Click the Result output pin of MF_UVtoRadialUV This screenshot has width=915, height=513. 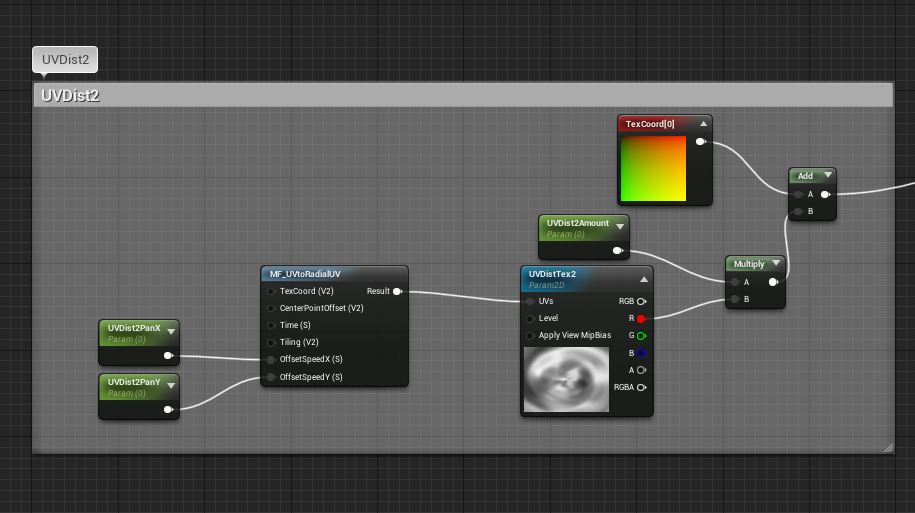[x=397, y=292]
